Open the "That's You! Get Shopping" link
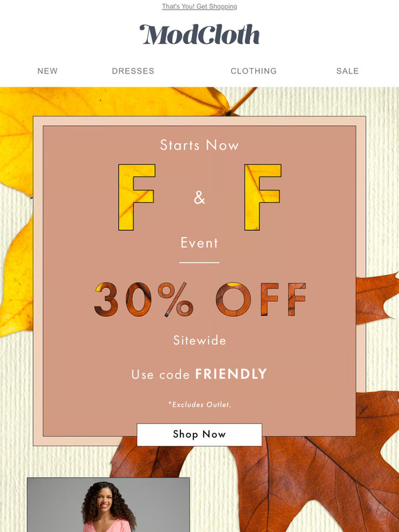This screenshot has width=399, height=532. [x=199, y=6]
